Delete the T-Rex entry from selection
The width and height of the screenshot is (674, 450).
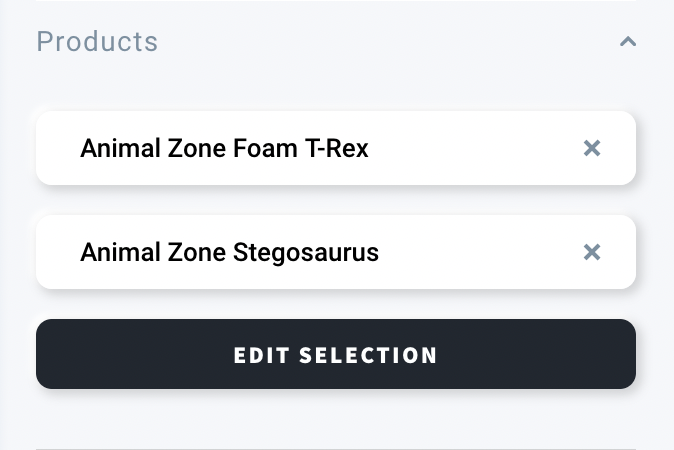[x=592, y=148]
